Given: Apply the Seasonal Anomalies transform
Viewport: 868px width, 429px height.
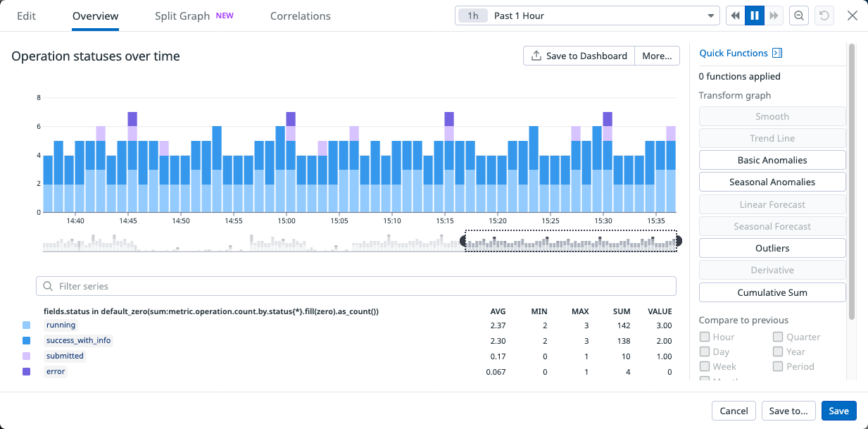Looking at the screenshot, I should click(772, 182).
